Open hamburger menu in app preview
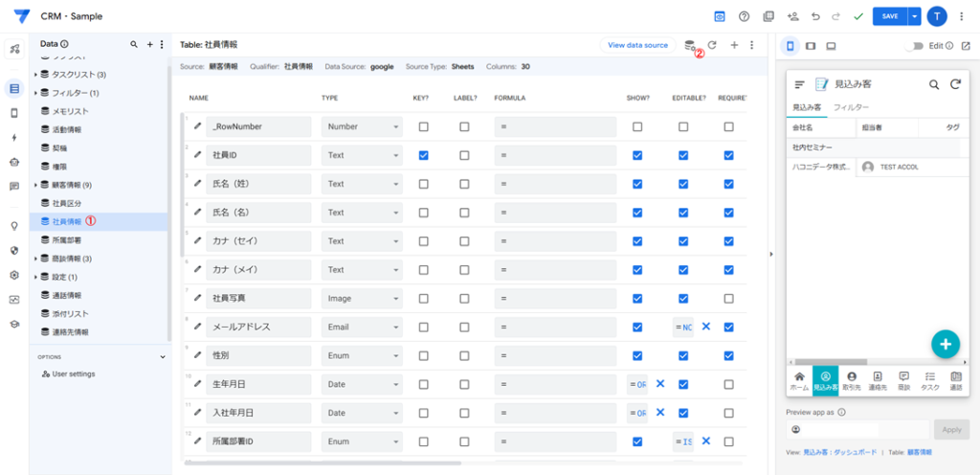Screen dimensions: 980x475 (799, 84)
